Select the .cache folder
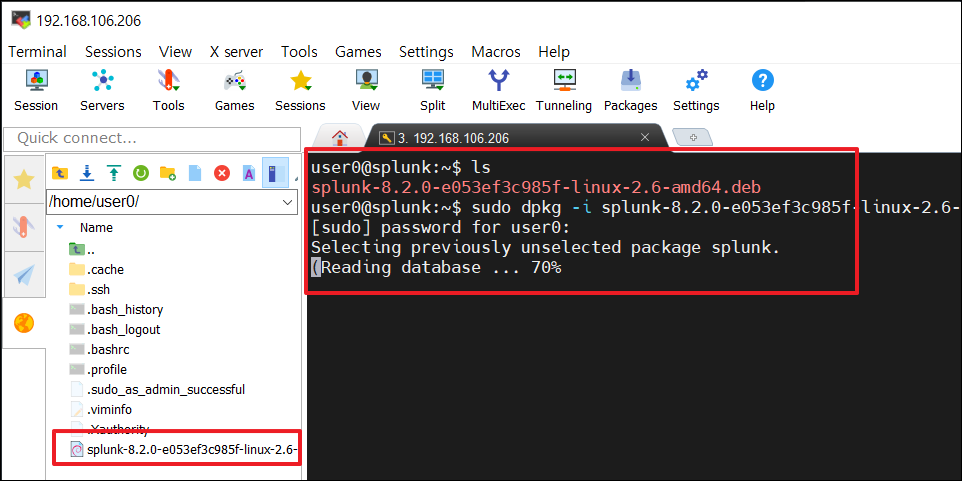The width and height of the screenshot is (962, 481). click(96, 269)
